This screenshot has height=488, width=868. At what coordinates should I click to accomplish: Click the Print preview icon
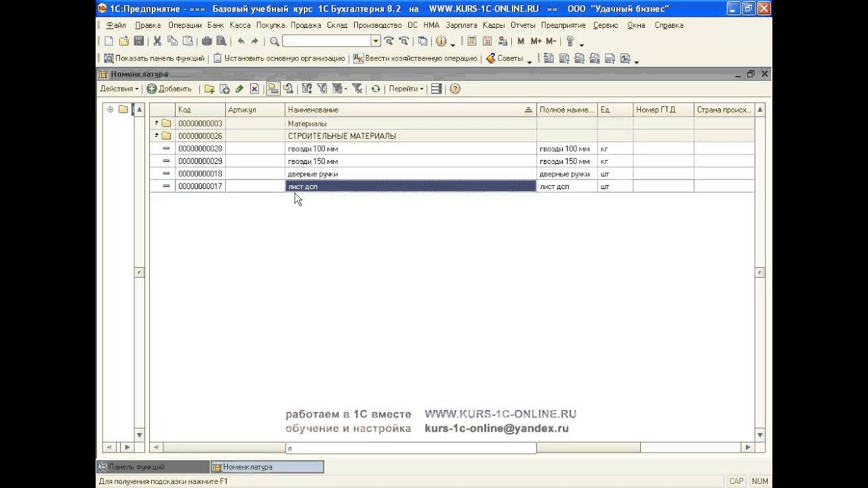(x=220, y=41)
